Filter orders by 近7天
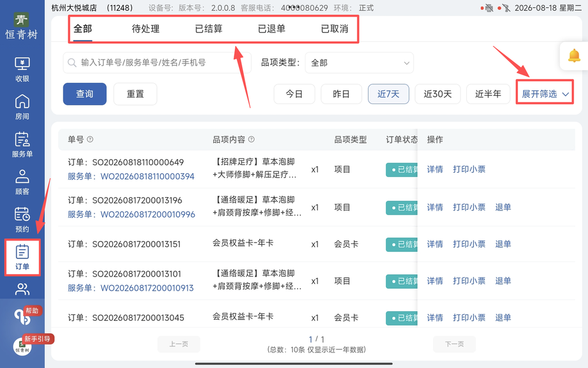This screenshot has height=368, width=588. 389,94
